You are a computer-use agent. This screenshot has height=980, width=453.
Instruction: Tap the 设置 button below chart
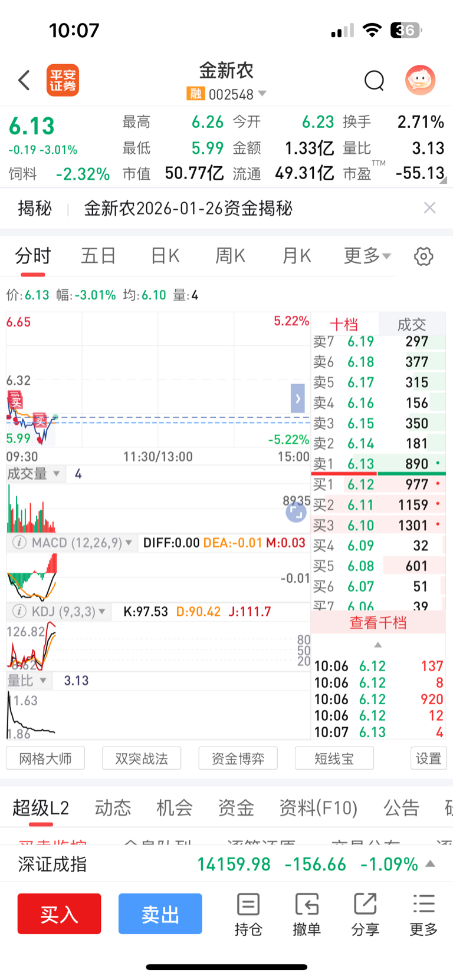[428, 758]
